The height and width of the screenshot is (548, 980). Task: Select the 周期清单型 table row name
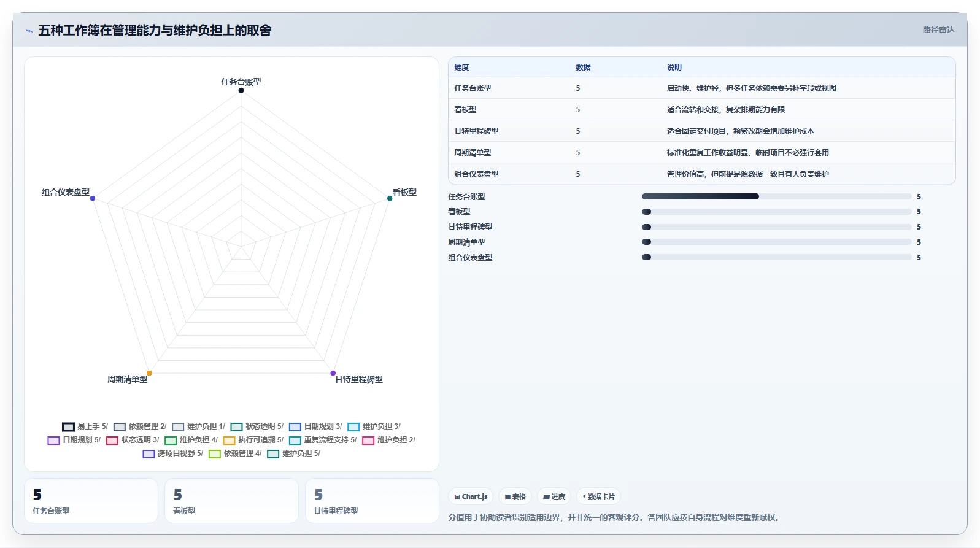click(473, 153)
